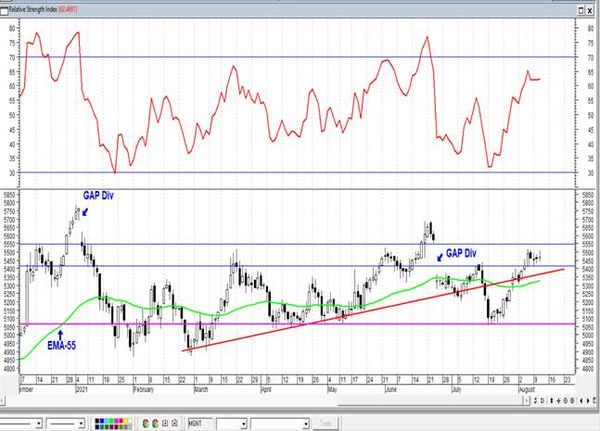Image resolution: width=600 pixels, height=431 pixels.
Task: Click the document icon left of the home icon
Action: pos(165,423)
